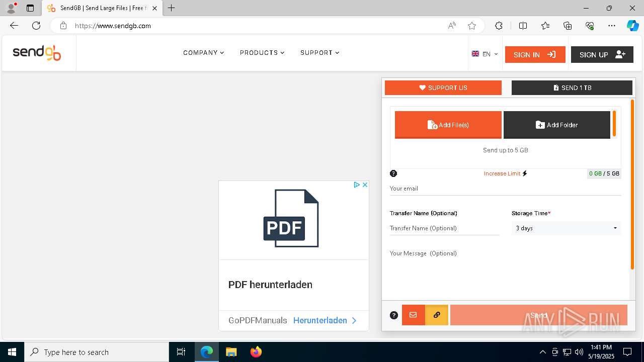The image size is (644, 362).
Task: Open File Explorer from taskbar
Action: (x=231, y=352)
